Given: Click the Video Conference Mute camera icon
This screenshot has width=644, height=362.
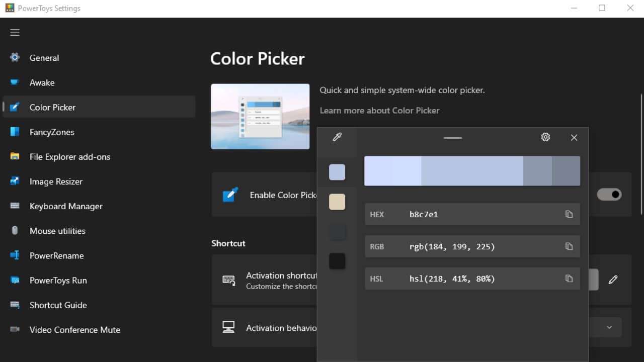Looking at the screenshot, I should point(15,329).
